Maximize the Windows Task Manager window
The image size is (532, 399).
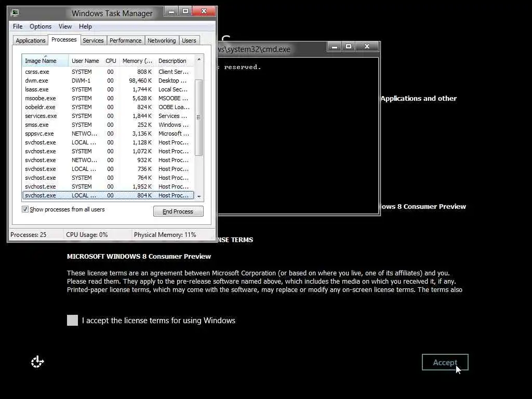(185, 11)
